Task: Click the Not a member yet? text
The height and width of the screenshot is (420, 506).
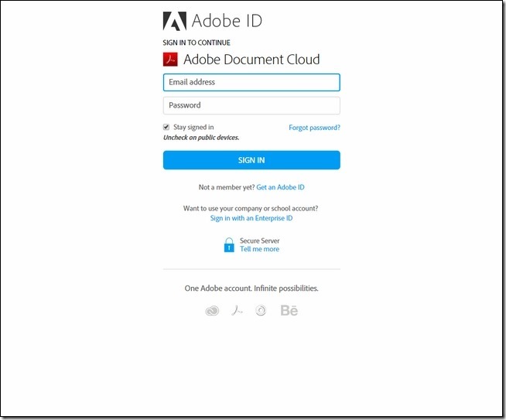Action: (227, 187)
